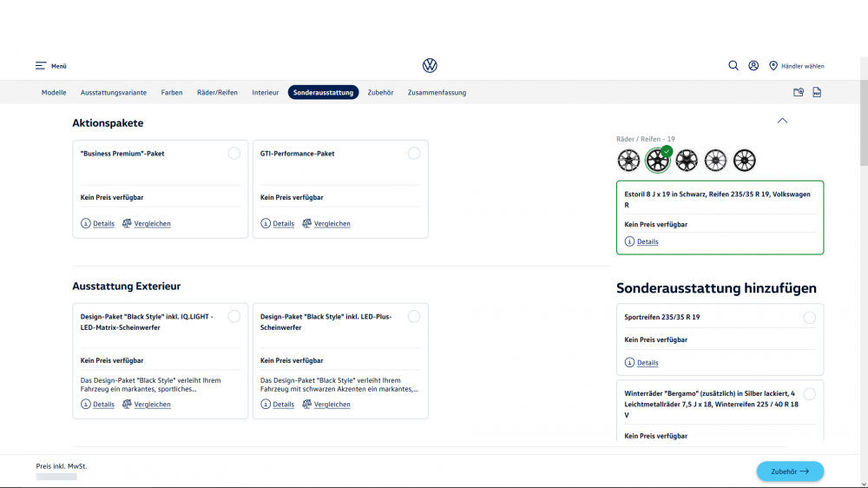868x488 pixels.
Task: Click info icon for Sportreifen 235/35 R 19
Action: [x=629, y=362]
